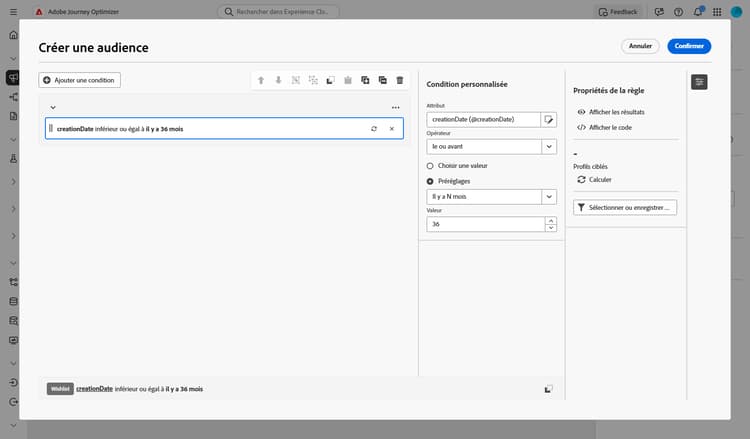
Task: Open the attribute edit icon beside creationDate
Action: click(549, 120)
